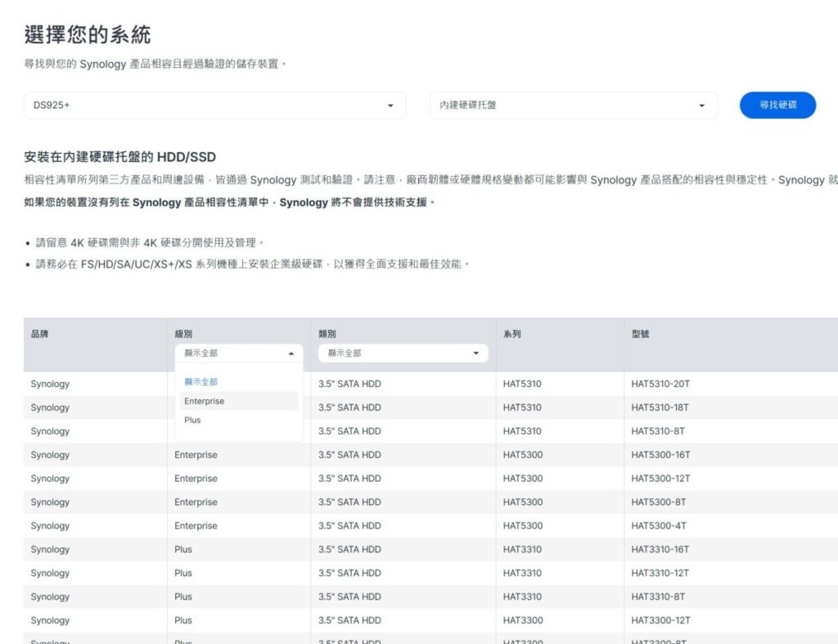Click the 尋找硬碟 button
Viewport: 838px width, 644px height.
coord(777,106)
